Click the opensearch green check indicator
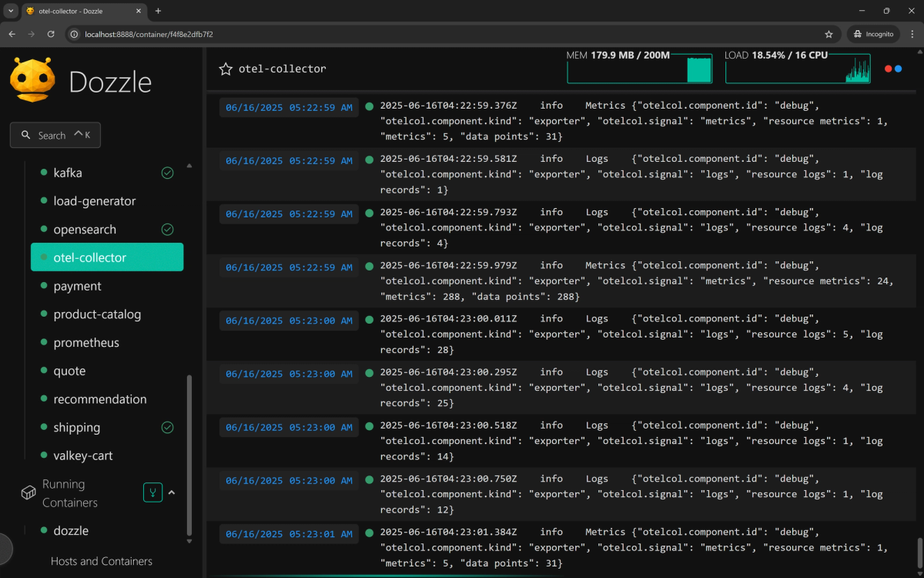 click(167, 230)
